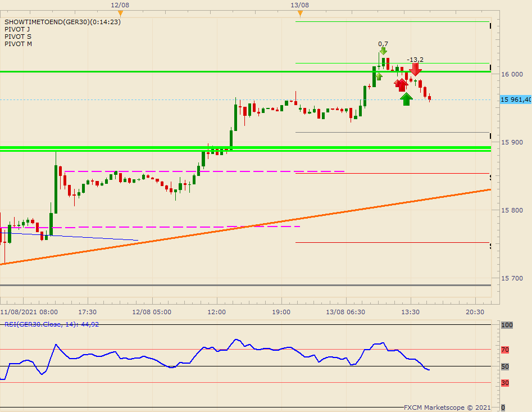Screen dimensions: 532x412
Task: Select the red up arrow trade markers
Action: coord(401,85)
